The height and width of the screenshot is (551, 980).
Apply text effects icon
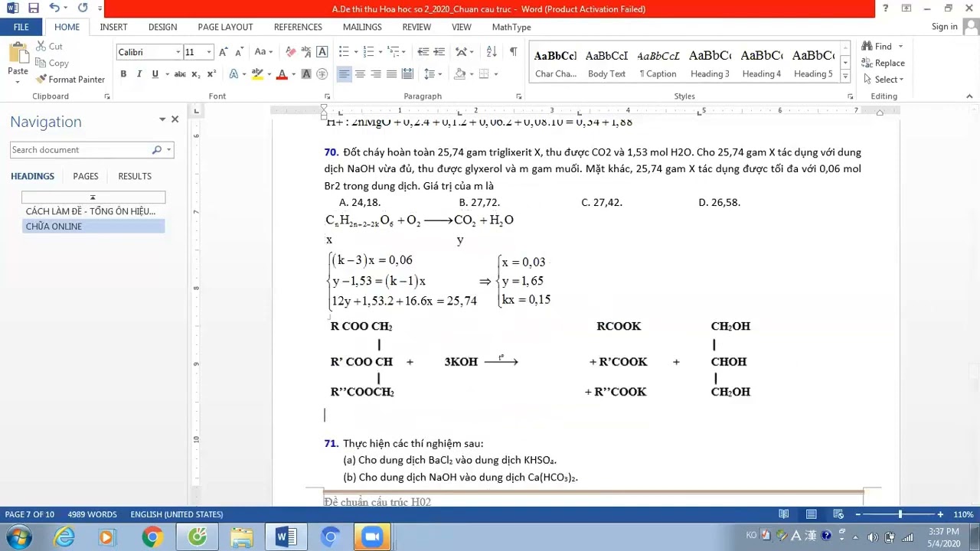pos(232,74)
